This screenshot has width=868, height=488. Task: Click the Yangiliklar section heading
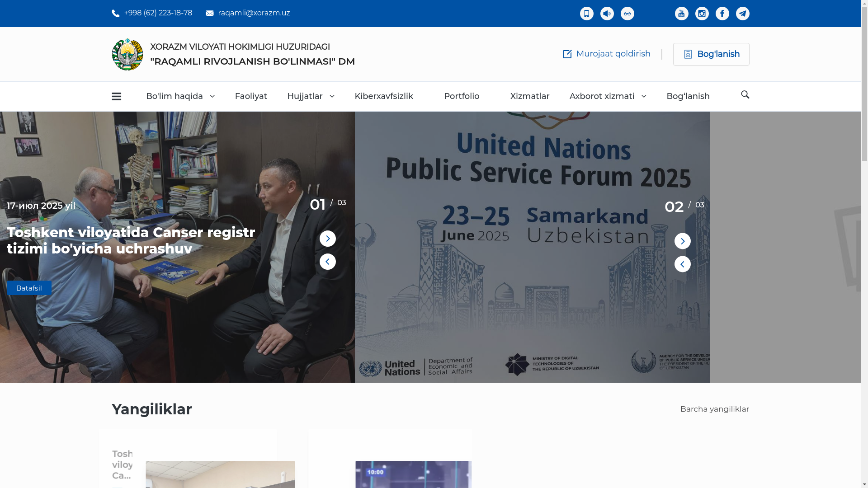tap(152, 409)
